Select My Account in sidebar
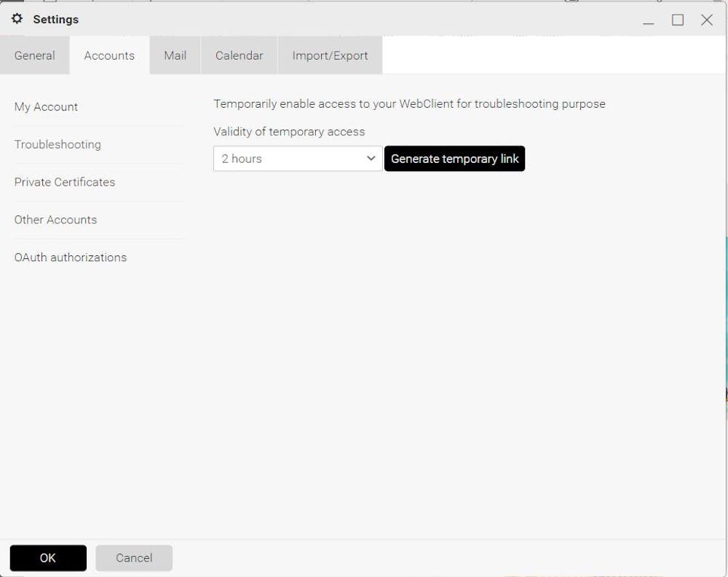Screen dimensions: 728x577 coord(46,107)
